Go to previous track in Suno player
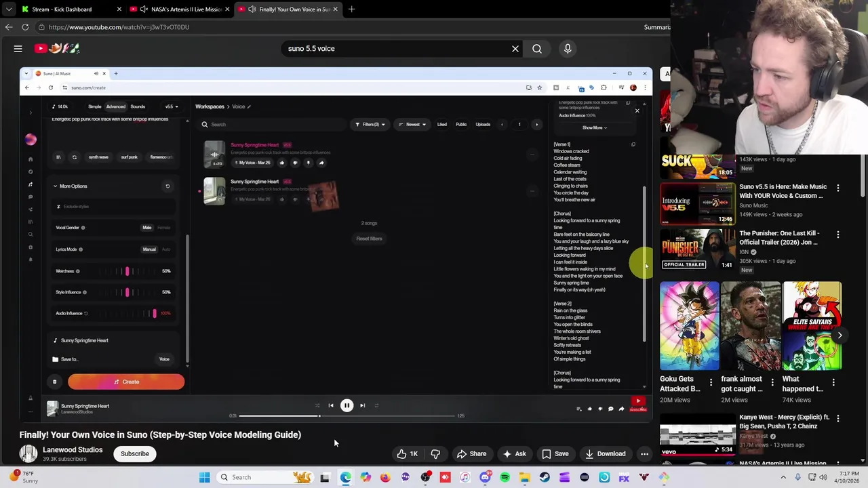This screenshot has height=488, width=868. [x=331, y=406]
